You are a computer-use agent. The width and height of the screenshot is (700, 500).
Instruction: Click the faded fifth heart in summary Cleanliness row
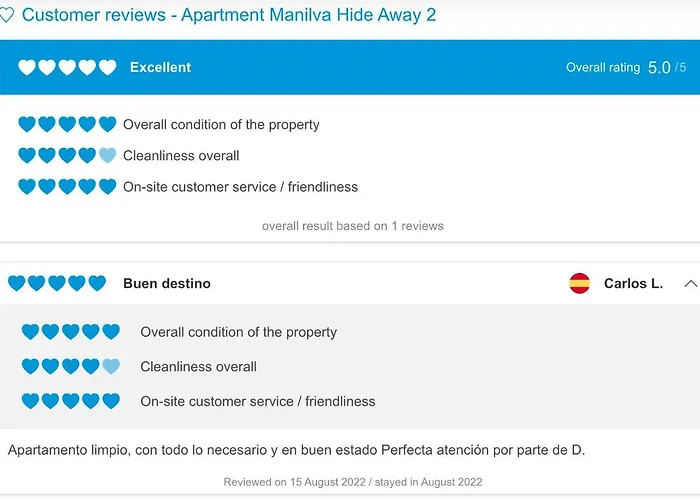pos(108,155)
